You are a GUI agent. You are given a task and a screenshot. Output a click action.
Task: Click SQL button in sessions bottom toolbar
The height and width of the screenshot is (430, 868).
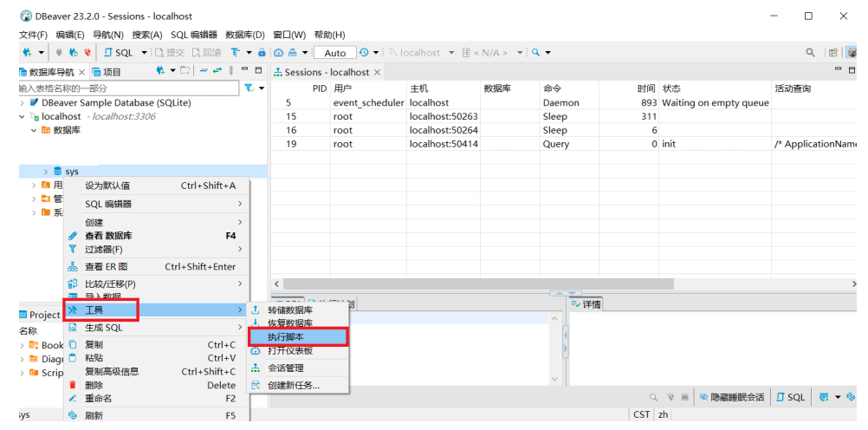coord(791,397)
